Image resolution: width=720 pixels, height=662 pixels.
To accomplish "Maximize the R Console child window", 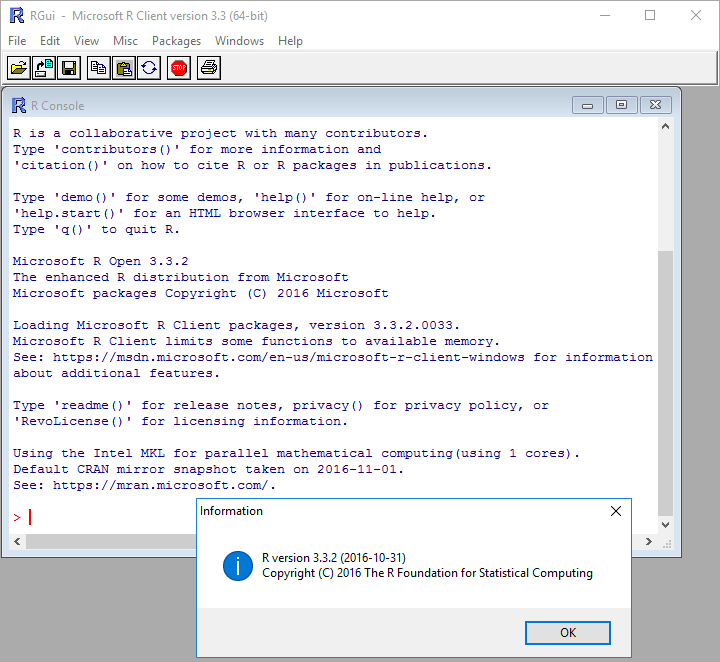I will coord(621,105).
